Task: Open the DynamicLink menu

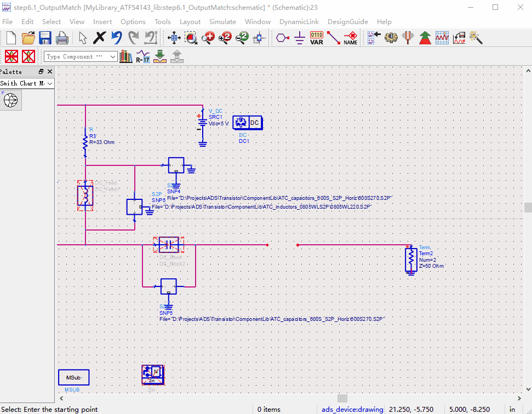Action: (x=299, y=22)
